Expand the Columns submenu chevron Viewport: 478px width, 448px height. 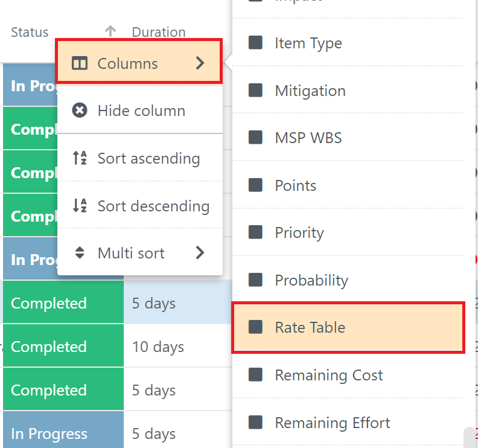click(200, 63)
